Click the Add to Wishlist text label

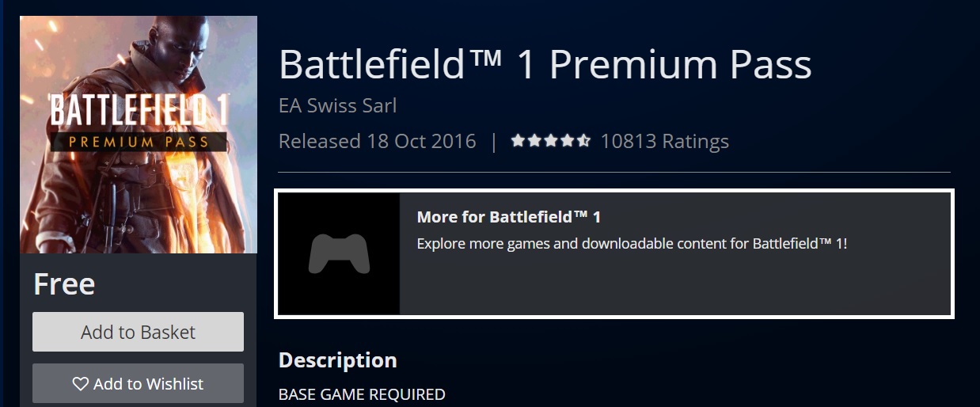coord(148,384)
